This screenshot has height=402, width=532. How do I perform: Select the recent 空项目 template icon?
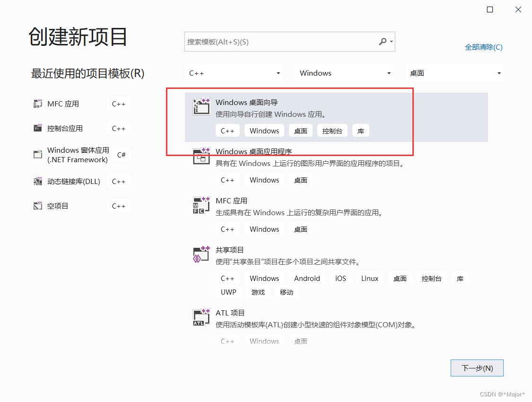coord(38,206)
